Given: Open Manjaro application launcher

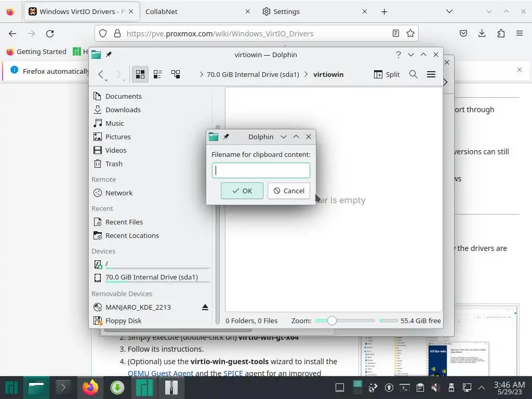Looking at the screenshot, I should [11, 388].
